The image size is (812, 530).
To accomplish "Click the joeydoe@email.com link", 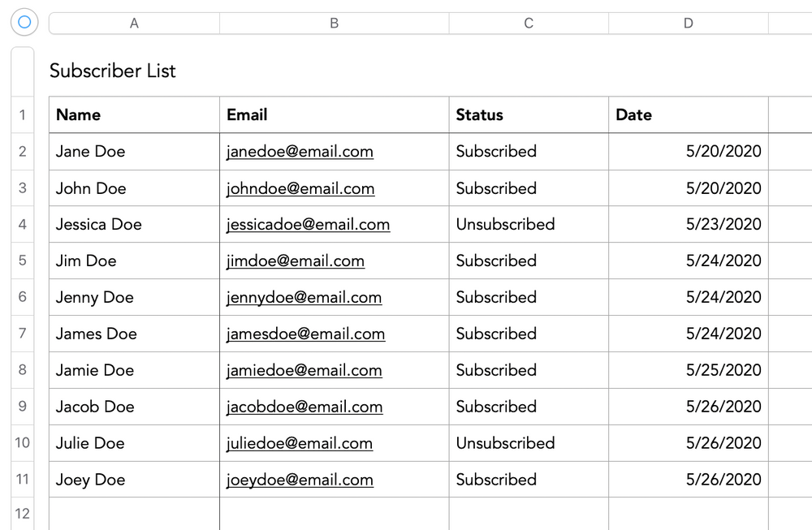I will pos(300,480).
